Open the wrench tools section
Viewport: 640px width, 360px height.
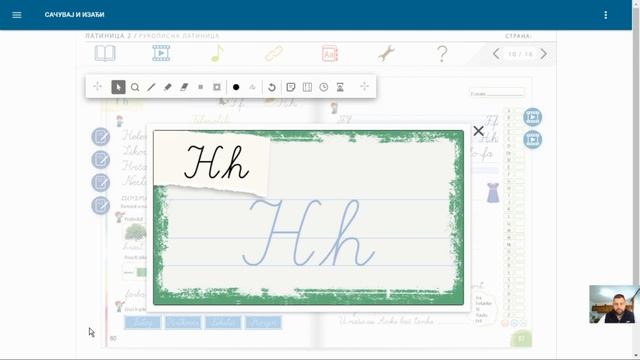[386, 53]
